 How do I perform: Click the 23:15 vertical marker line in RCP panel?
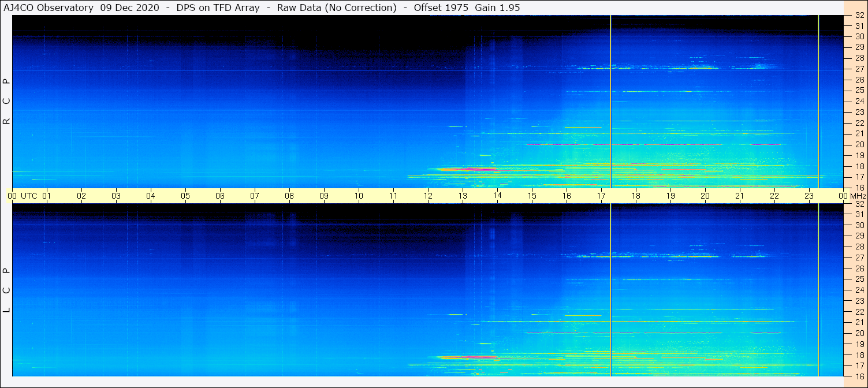pos(818,101)
